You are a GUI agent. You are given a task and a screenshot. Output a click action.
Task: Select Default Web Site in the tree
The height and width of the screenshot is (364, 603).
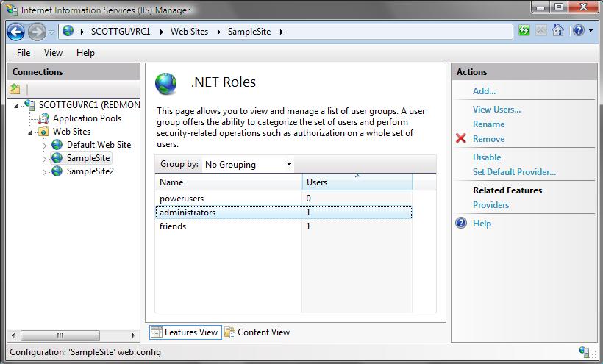coord(99,145)
